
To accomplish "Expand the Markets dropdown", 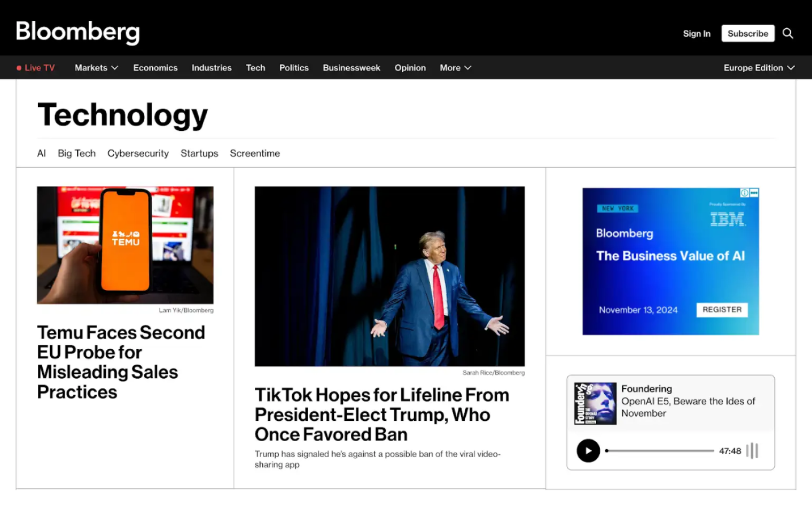I will 96,68.
